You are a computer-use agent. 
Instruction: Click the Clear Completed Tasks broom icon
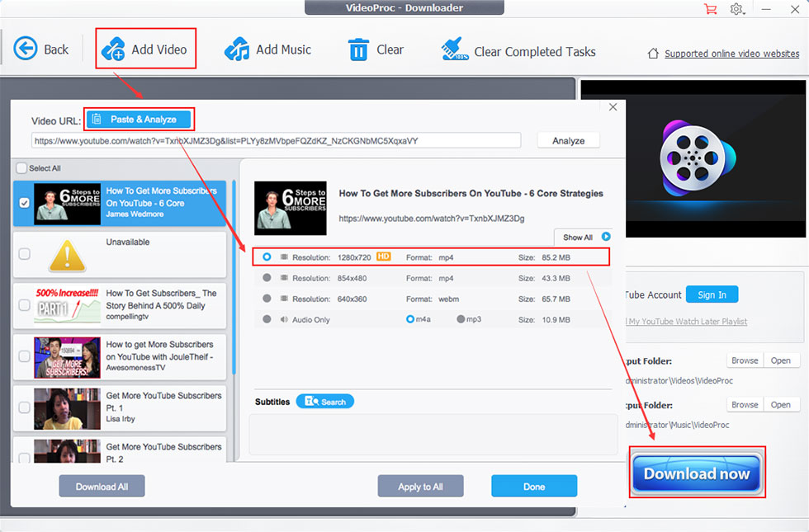455,49
